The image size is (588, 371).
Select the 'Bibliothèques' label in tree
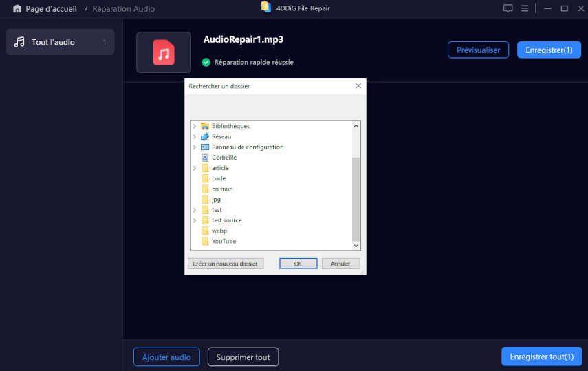click(230, 126)
